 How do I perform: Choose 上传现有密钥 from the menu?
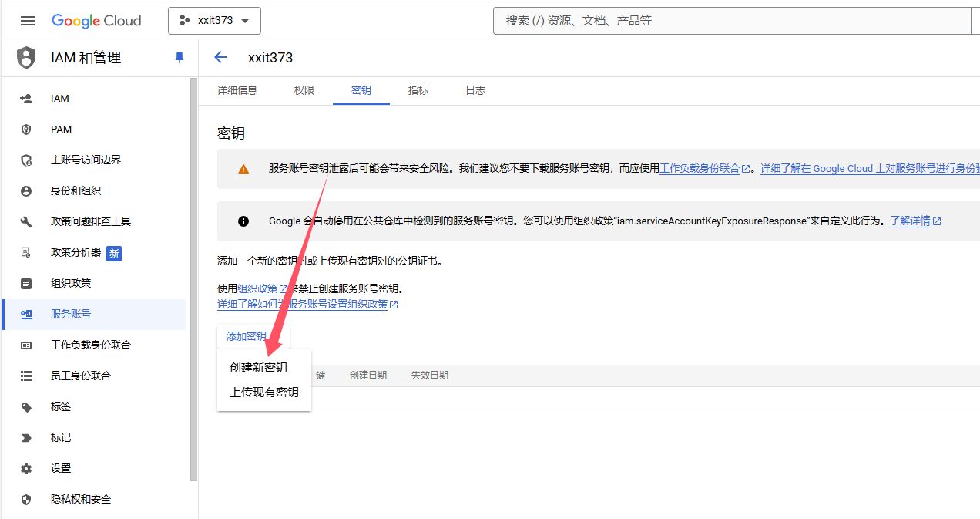(x=264, y=393)
